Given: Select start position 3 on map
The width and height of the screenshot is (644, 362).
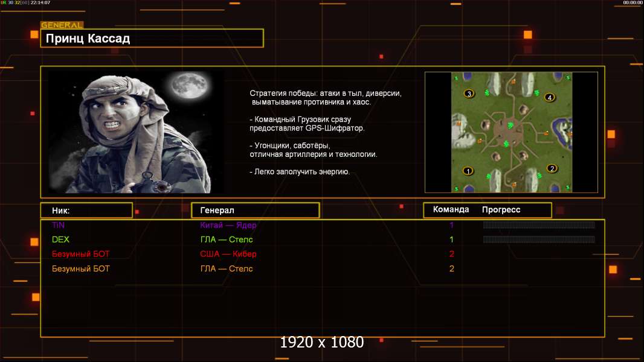Looking at the screenshot, I should pyautogui.click(x=469, y=94).
